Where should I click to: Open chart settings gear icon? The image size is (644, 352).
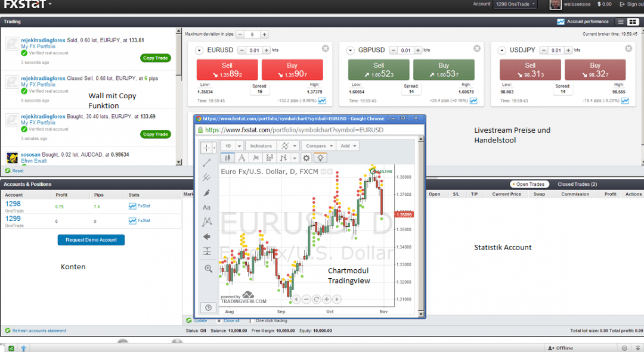[306, 158]
